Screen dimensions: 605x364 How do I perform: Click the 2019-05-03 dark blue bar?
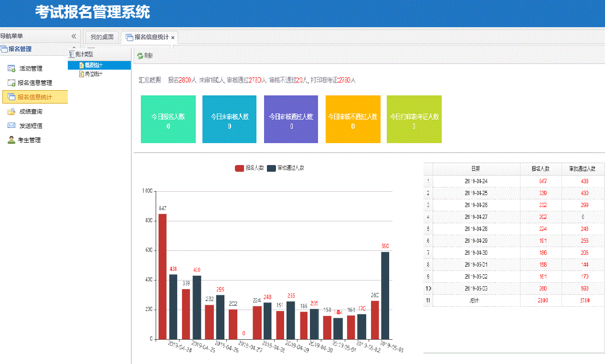tap(385, 296)
